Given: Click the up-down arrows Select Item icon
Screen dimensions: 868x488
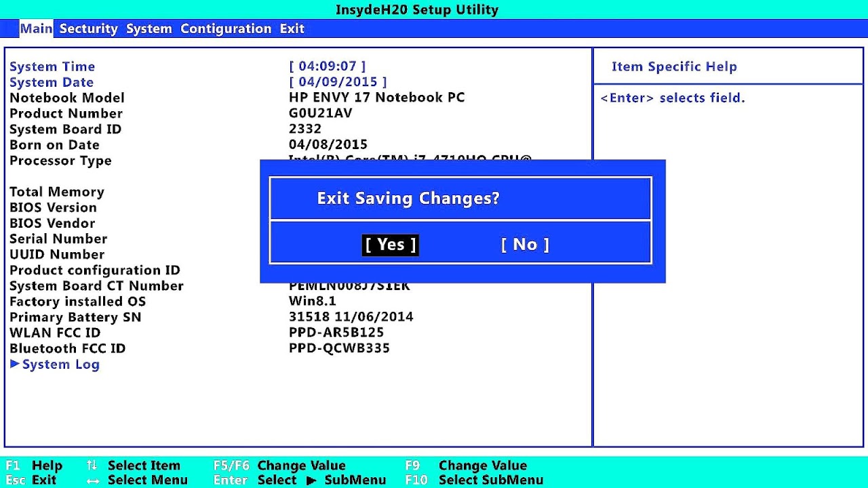Looking at the screenshot, I should click(x=92, y=466).
